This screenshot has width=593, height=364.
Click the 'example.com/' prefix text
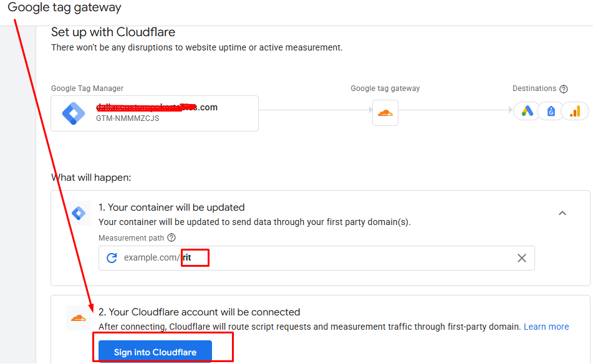click(x=152, y=258)
